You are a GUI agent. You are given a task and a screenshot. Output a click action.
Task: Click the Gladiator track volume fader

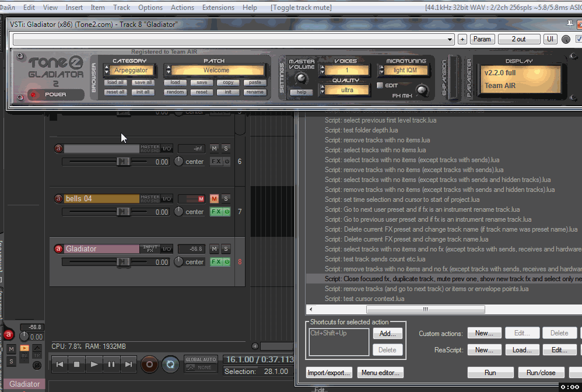(x=122, y=262)
